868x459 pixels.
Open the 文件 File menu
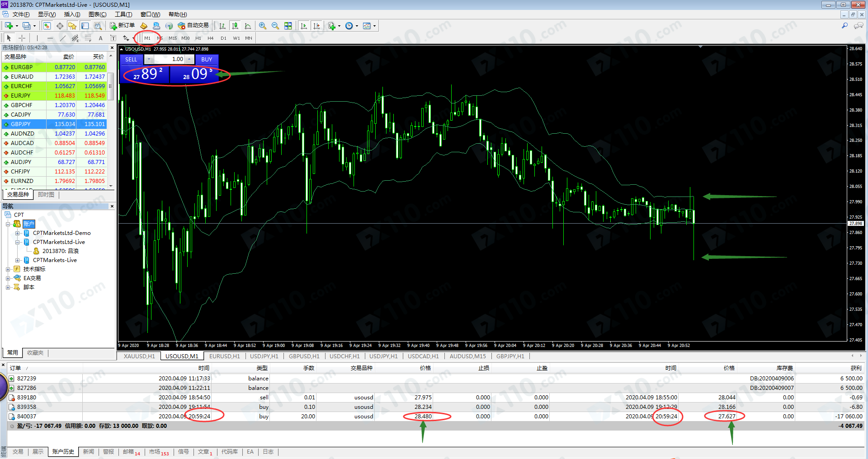click(21, 14)
